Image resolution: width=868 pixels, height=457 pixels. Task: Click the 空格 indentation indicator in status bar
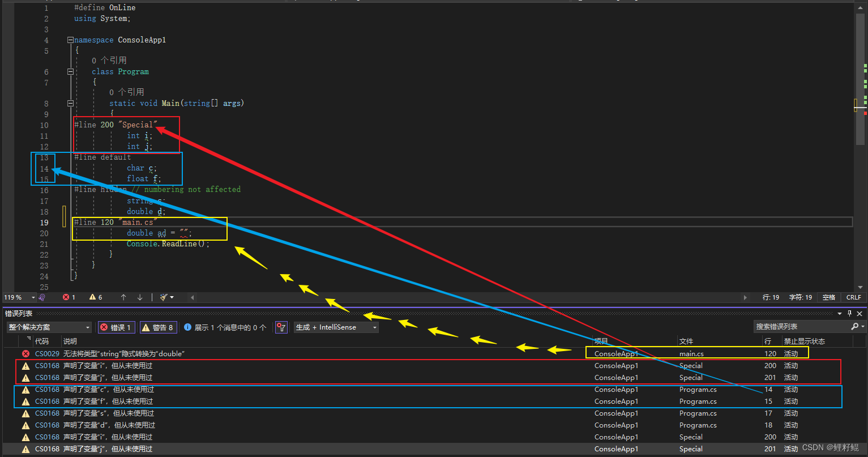829,297
